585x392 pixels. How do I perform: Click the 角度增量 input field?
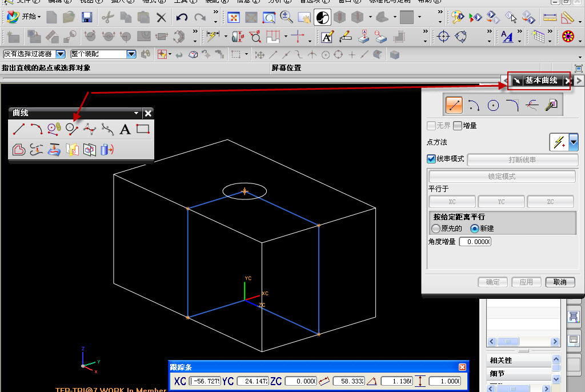click(x=475, y=242)
